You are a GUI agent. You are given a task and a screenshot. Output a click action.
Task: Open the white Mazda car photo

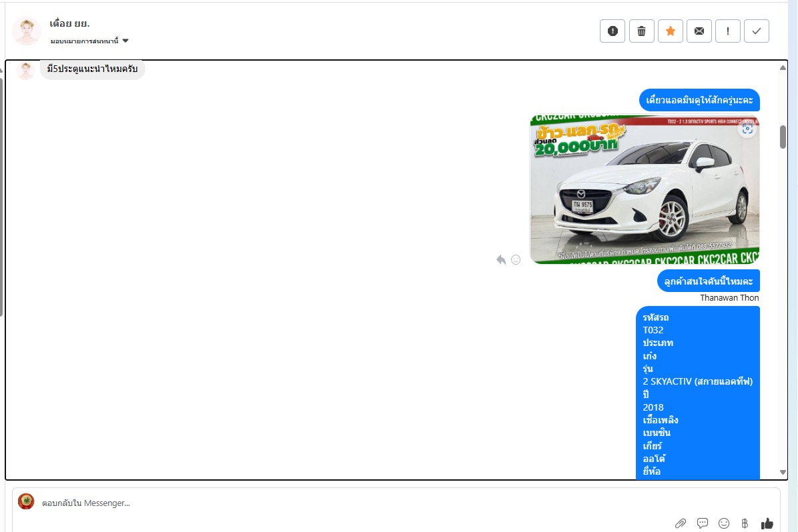645,189
